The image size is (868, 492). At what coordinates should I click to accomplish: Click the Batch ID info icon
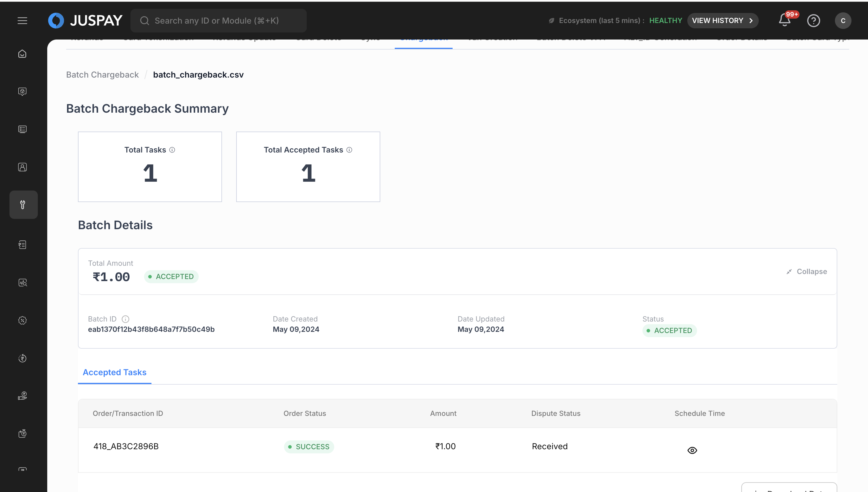(x=125, y=319)
